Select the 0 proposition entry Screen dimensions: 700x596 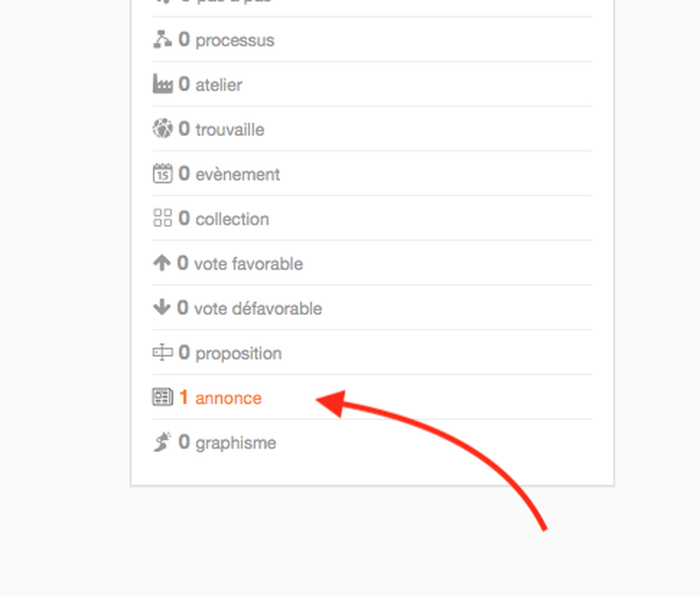230,353
